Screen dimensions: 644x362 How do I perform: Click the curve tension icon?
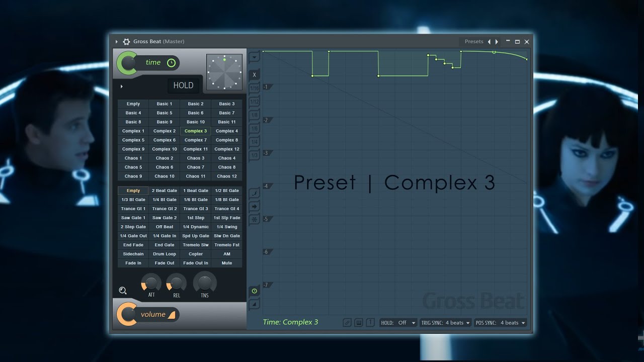click(x=254, y=193)
